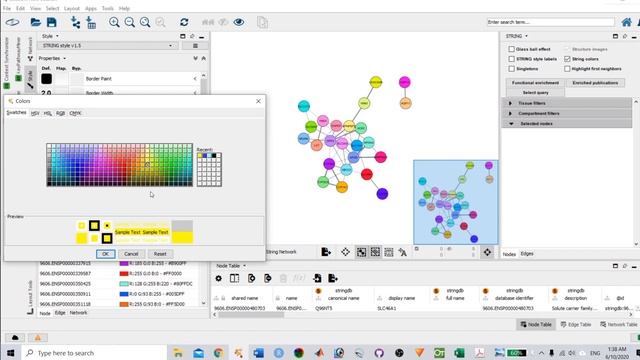Open STRING panel title dropdown
Image resolution: width=640 pixels, height=360 pixels.
coord(526,36)
